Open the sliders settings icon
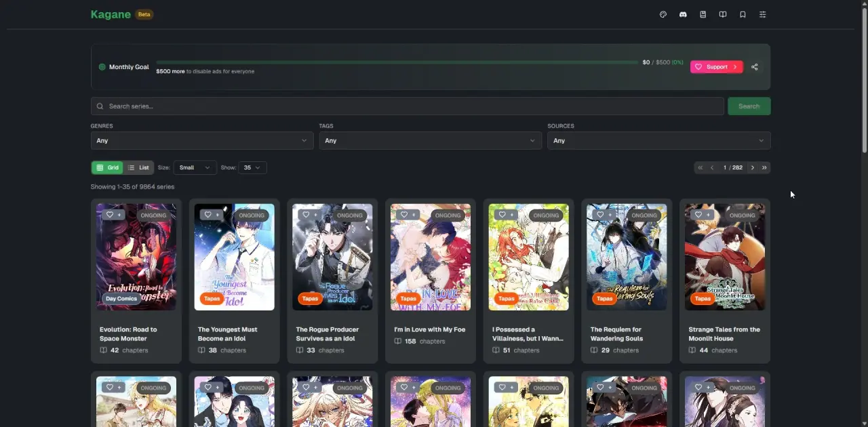Viewport: 868px width, 427px height. 763,14
